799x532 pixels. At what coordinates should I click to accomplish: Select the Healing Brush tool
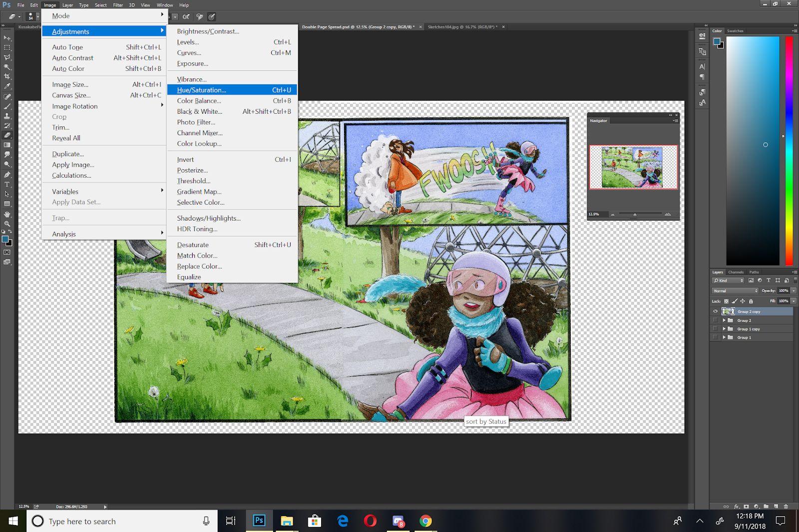pos(7,97)
